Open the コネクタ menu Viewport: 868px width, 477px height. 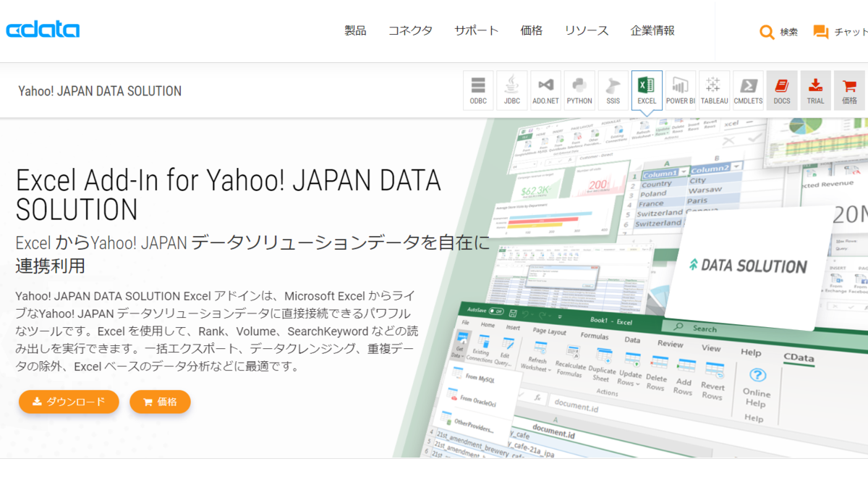[x=410, y=30]
